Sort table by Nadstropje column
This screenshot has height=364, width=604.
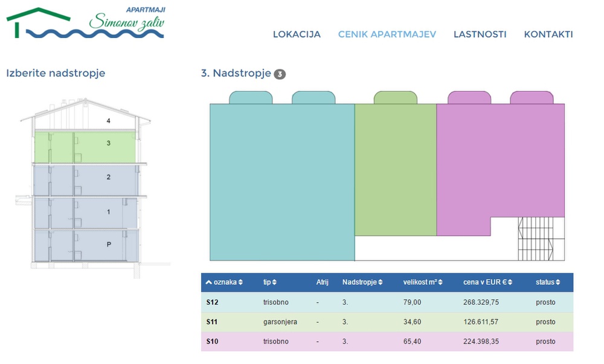pos(362,282)
